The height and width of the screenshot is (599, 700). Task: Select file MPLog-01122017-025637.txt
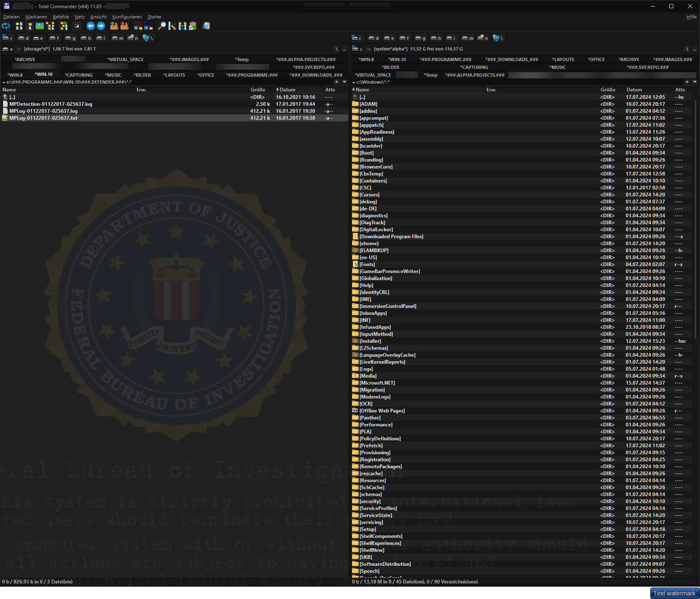point(174,118)
